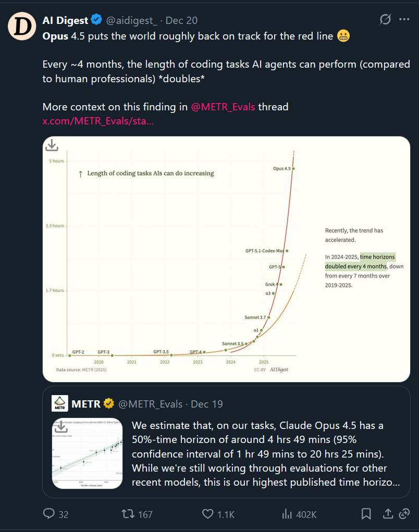Download the main chart image

[52, 145]
